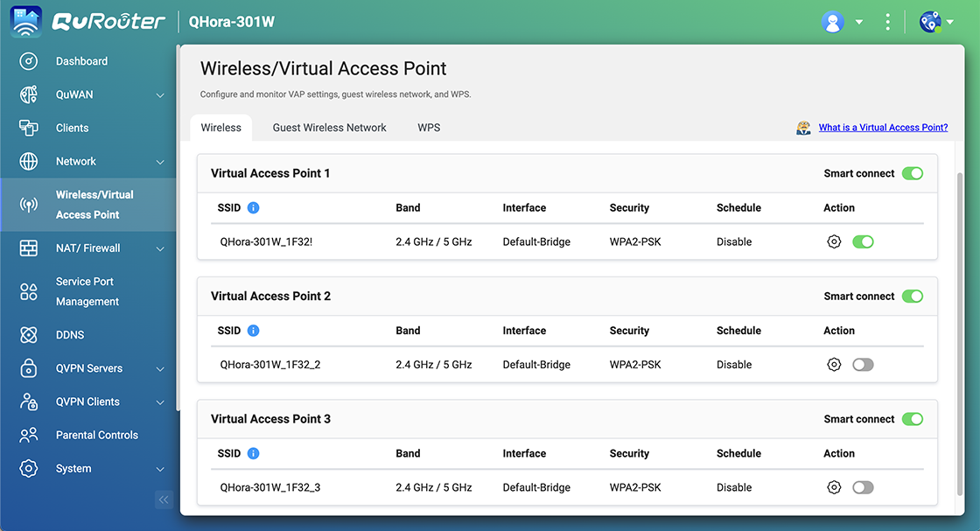
Task: Click the language globe icon
Action: coord(930,22)
